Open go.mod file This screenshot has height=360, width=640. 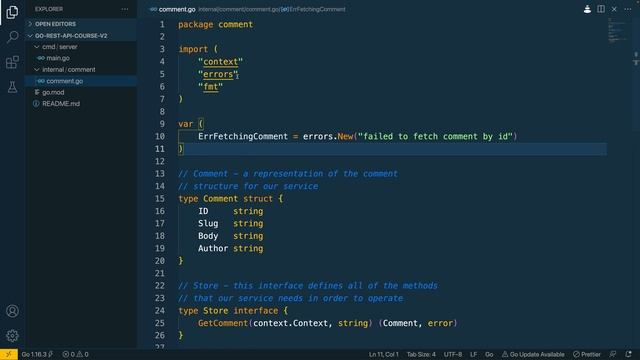click(x=81, y=93)
